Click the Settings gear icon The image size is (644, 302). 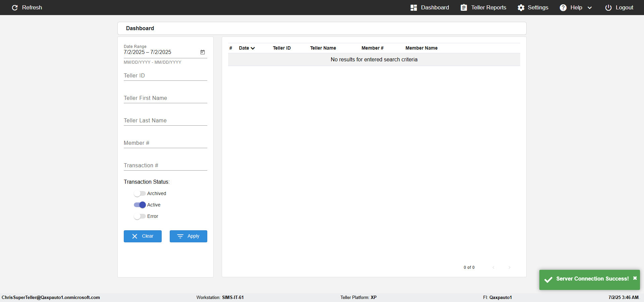(x=521, y=7)
